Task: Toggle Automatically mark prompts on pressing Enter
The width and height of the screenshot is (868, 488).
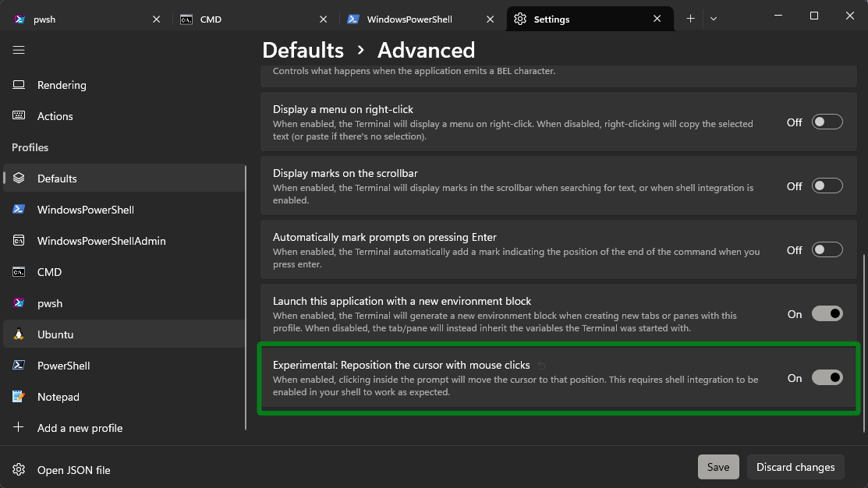Action: (827, 250)
